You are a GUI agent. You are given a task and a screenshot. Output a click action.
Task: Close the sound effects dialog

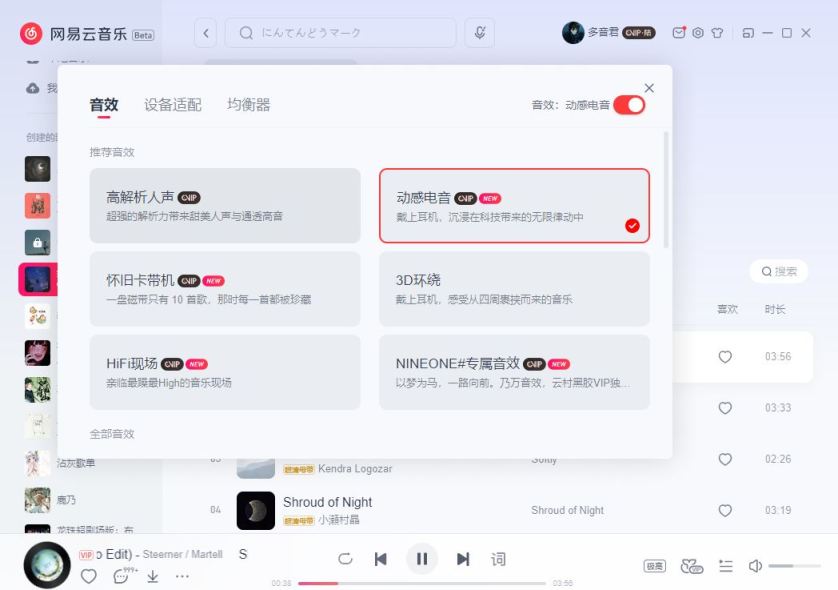(649, 88)
